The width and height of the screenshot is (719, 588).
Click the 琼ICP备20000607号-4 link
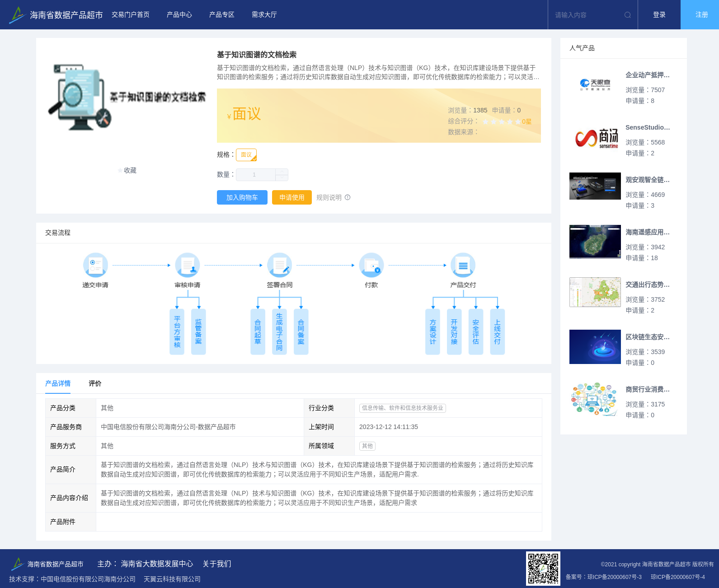click(x=678, y=577)
